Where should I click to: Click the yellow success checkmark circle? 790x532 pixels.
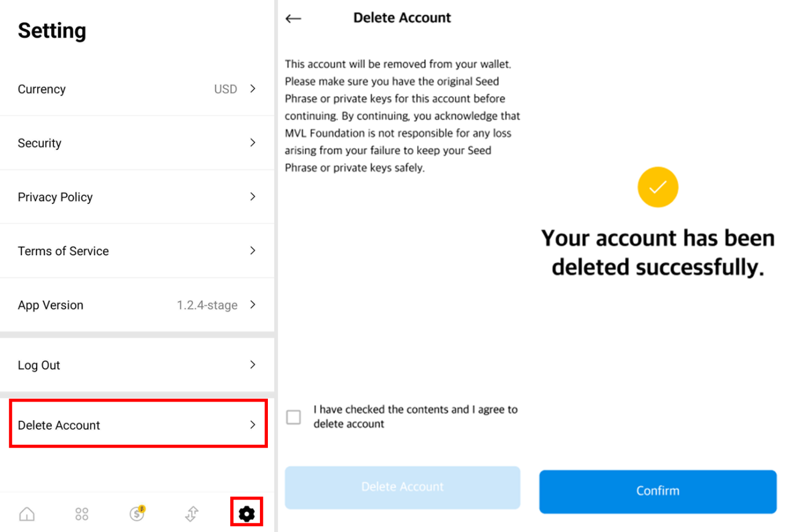pyautogui.click(x=658, y=187)
